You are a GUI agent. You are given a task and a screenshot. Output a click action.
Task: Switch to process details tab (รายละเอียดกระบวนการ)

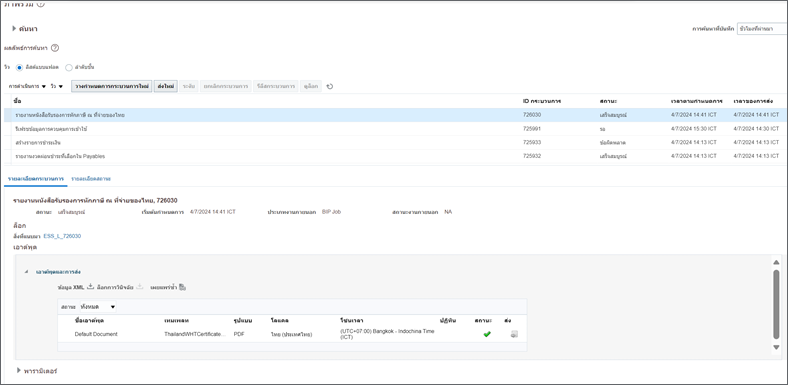[x=36, y=178]
